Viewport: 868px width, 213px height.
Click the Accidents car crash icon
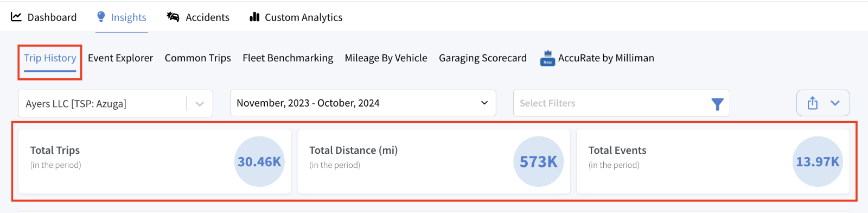pos(173,17)
